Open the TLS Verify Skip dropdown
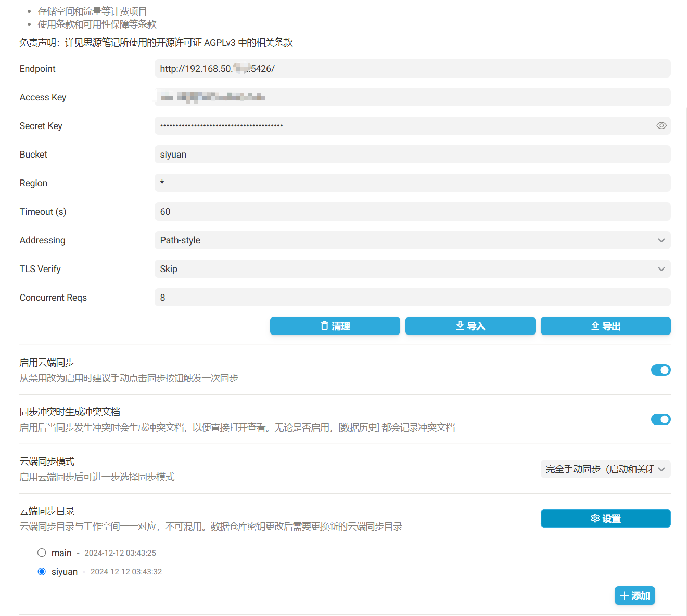 point(412,269)
